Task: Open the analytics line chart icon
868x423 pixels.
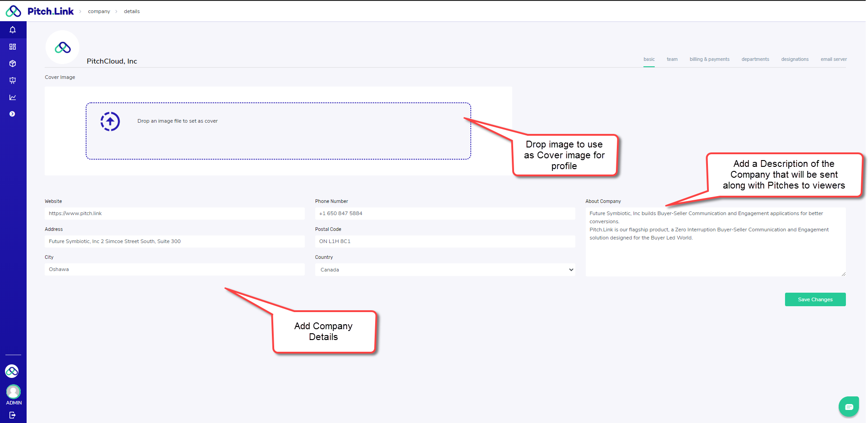Action: click(x=13, y=97)
